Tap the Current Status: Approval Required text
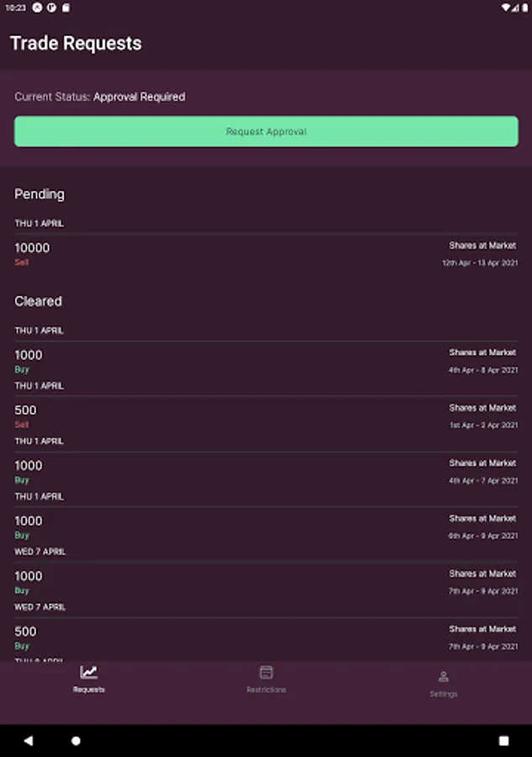 100,97
